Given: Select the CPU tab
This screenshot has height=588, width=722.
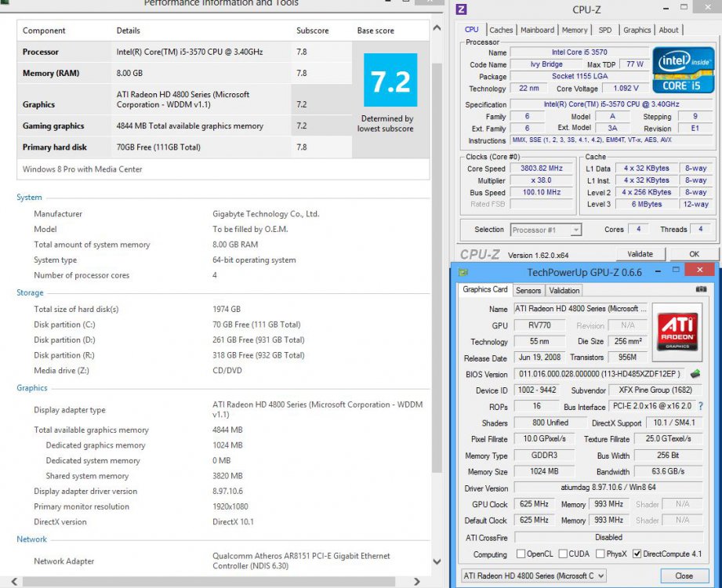Looking at the screenshot, I should click(x=471, y=30).
